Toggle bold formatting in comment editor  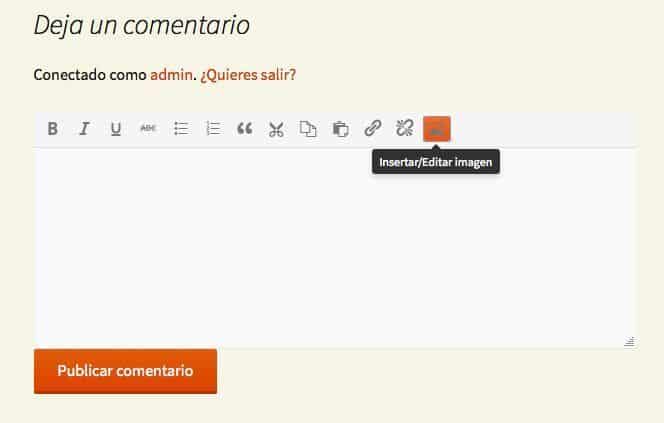coord(53,128)
